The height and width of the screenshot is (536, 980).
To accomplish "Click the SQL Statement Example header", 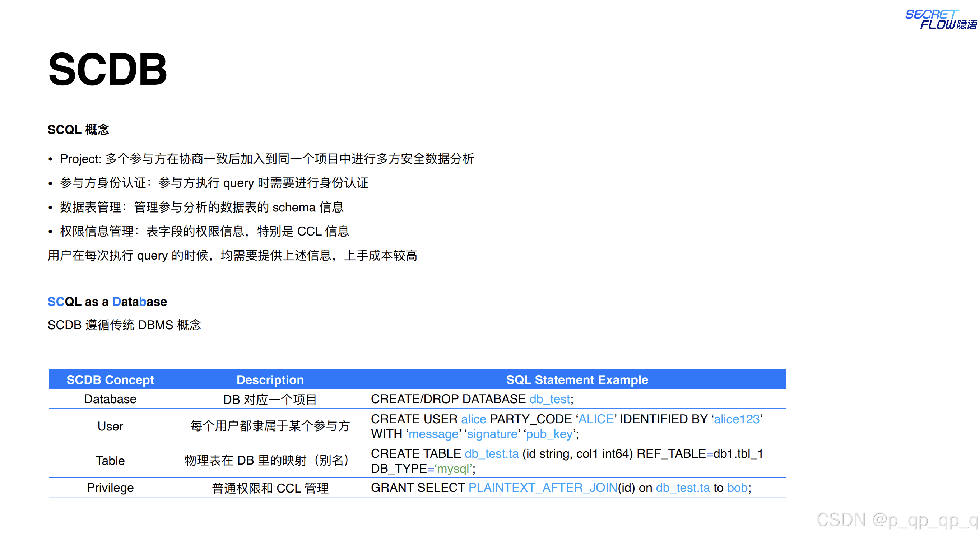I will click(577, 379).
